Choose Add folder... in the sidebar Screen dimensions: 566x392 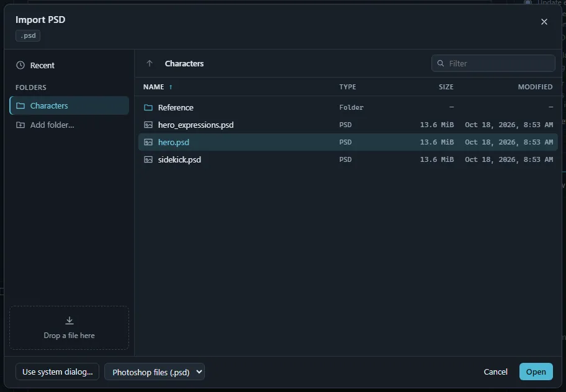coord(69,125)
